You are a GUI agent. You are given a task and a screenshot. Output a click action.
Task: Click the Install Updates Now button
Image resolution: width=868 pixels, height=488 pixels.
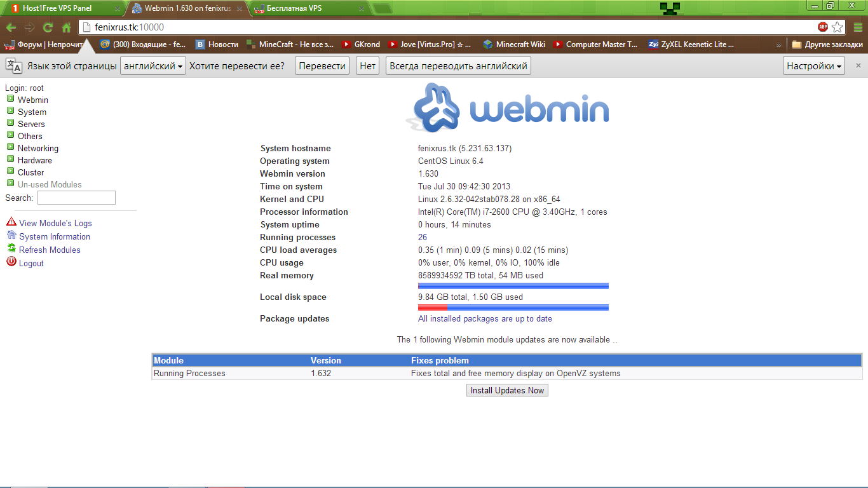click(x=507, y=390)
